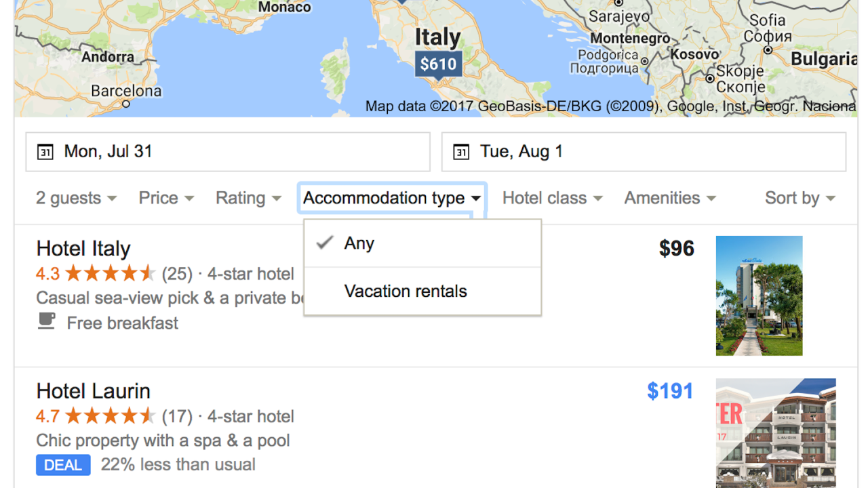Open the 2 guests dropdown
The image size is (868, 488).
pos(76,198)
